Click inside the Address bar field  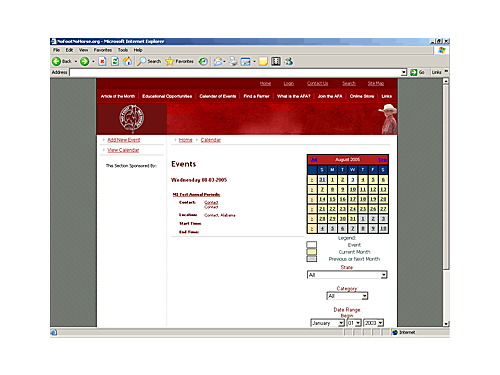coord(235,72)
